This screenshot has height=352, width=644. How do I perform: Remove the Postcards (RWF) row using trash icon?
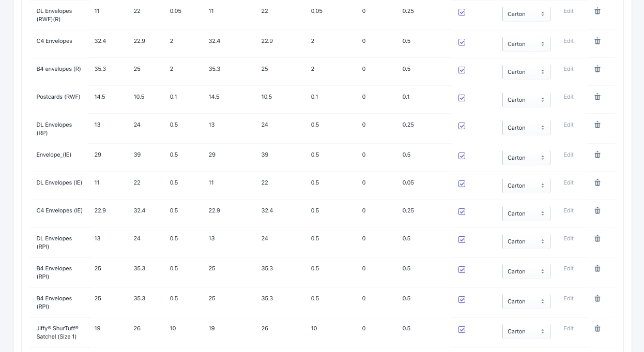pyautogui.click(x=597, y=97)
